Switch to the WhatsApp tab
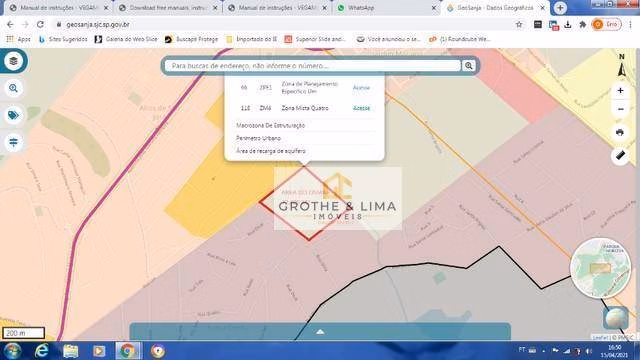 pos(386,8)
